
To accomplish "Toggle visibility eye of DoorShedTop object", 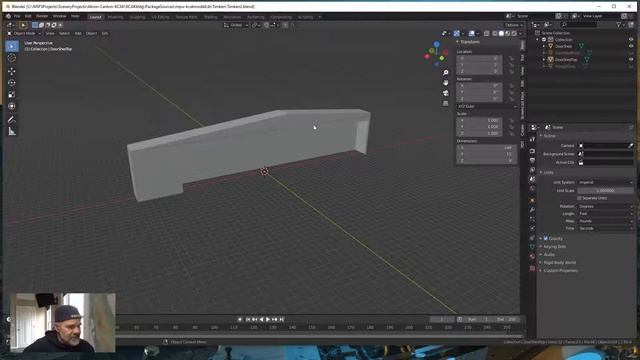I will click(x=631, y=59).
